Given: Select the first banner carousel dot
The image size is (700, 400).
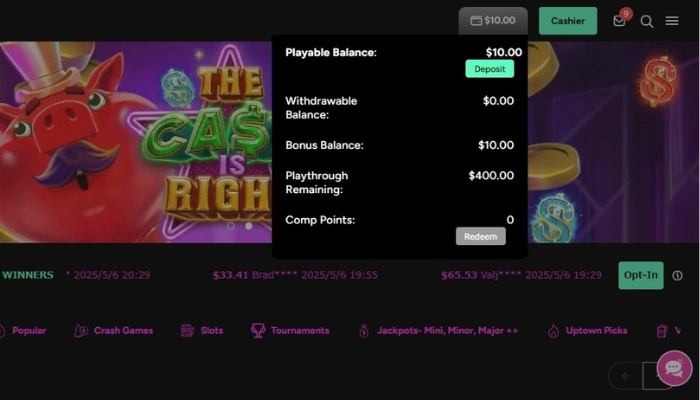Looking at the screenshot, I should [x=231, y=226].
